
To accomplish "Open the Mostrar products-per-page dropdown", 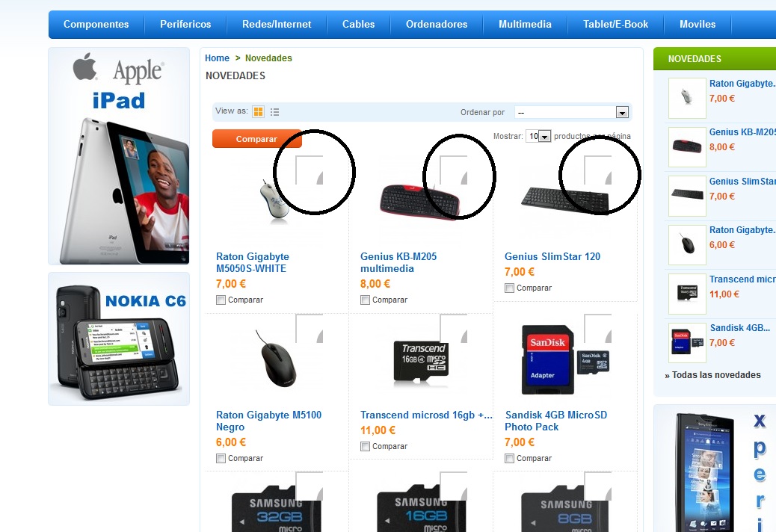I will 538,136.
